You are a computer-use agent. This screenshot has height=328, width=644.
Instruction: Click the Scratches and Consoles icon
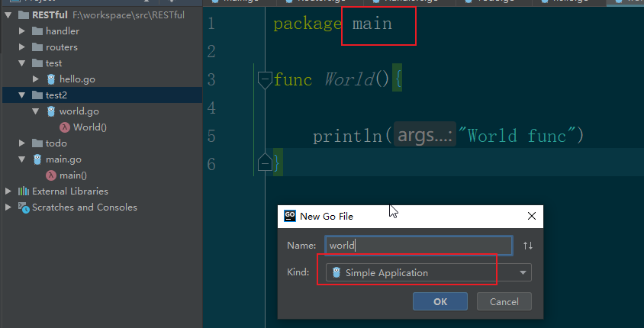(x=24, y=207)
